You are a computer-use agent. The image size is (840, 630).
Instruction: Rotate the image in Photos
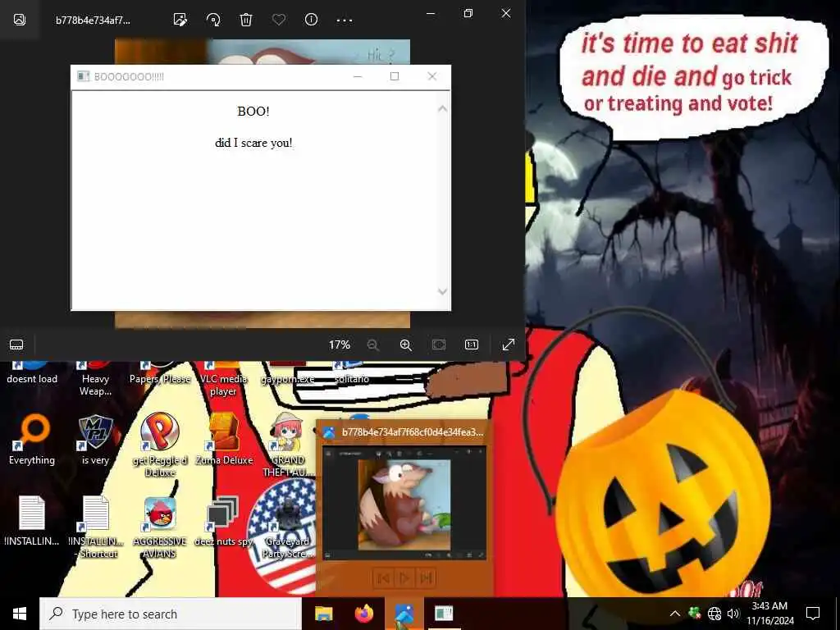[x=213, y=21]
